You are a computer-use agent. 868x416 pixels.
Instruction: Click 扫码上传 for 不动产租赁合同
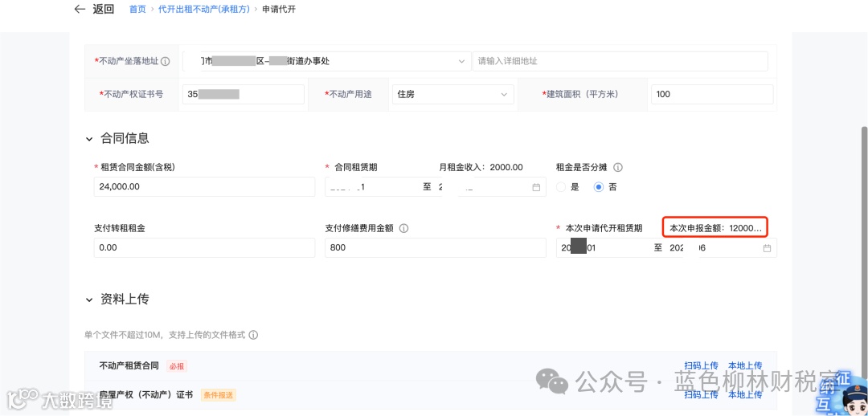(701, 365)
